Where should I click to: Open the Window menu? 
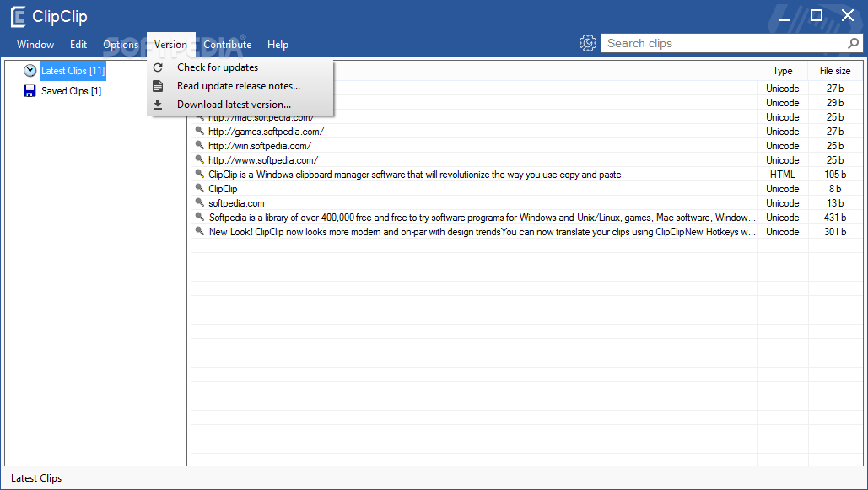click(x=35, y=45)
